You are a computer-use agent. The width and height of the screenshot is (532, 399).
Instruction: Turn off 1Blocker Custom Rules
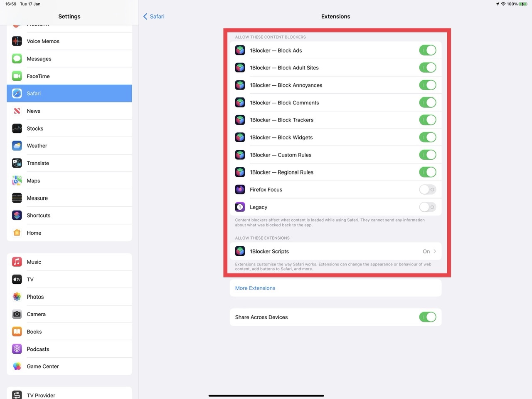(428, 155)
